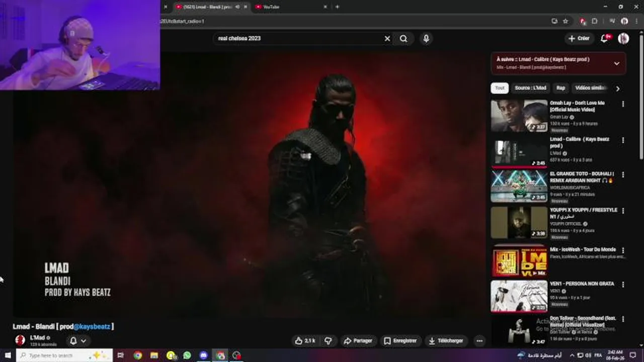Open the L'Mad channel name link

tap(38, 338)
